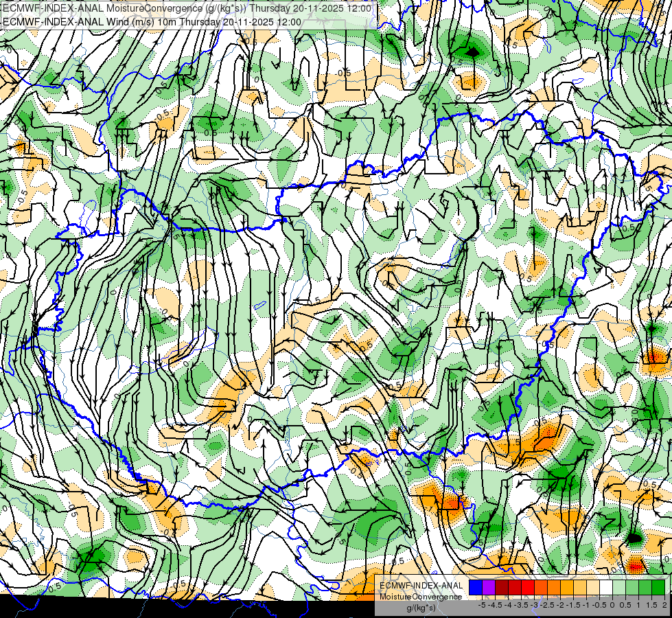Image resolution: width=672 pixels, height=618 pixels.
Task: Click the -2 tick label on the legend
Action: pyautogui.click(x=561, y=605)
